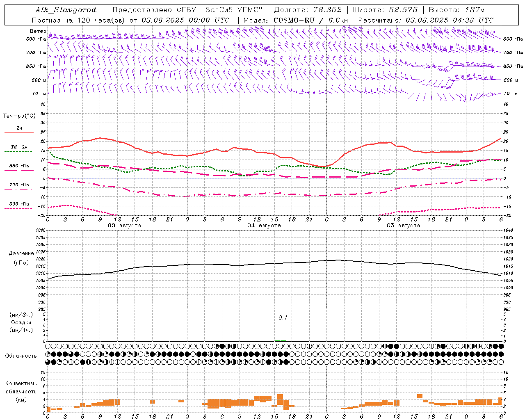This screenshot has width=525, height=420.
Task: Click 'Рассчитано: 03.08.2025 04:38 UTC' timestamp
Action: pos(426,20)
